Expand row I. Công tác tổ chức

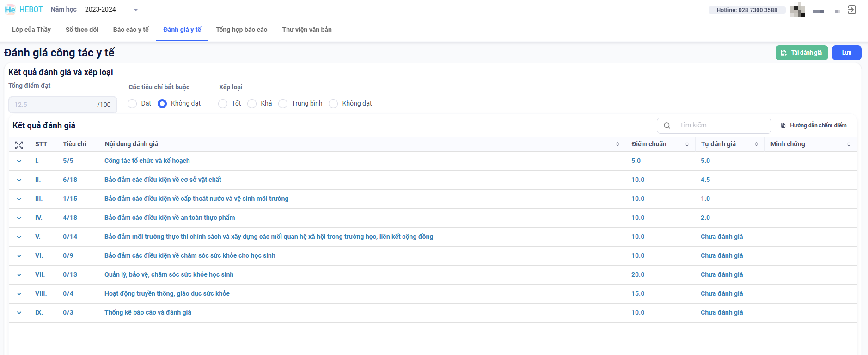pyautogui.click(x=19, y=161)
